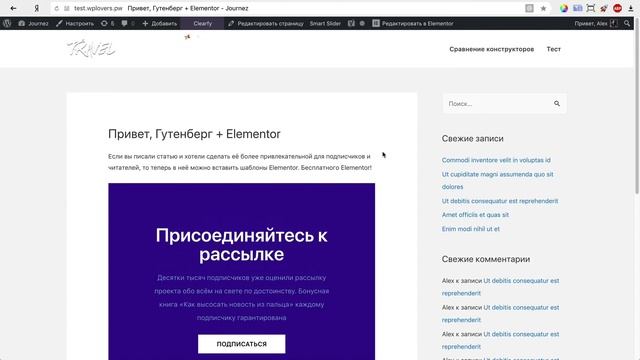Click the Свежие записи widget heading

(473, 139)
